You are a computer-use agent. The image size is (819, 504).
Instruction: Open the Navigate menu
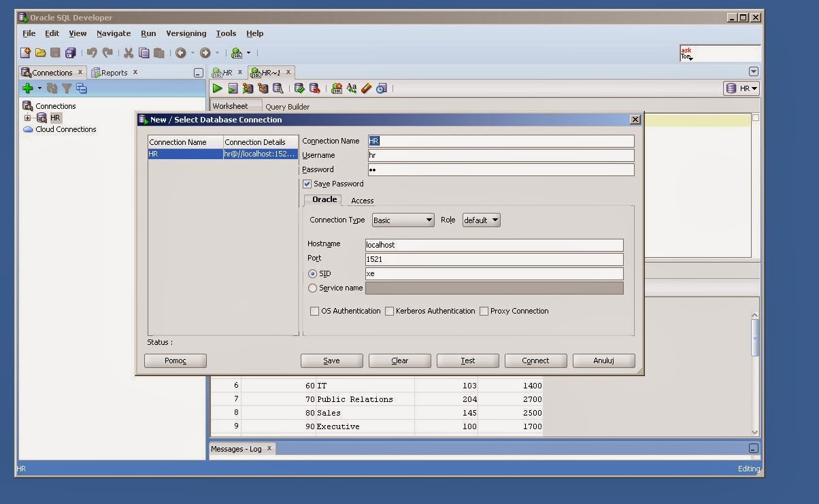114,33
